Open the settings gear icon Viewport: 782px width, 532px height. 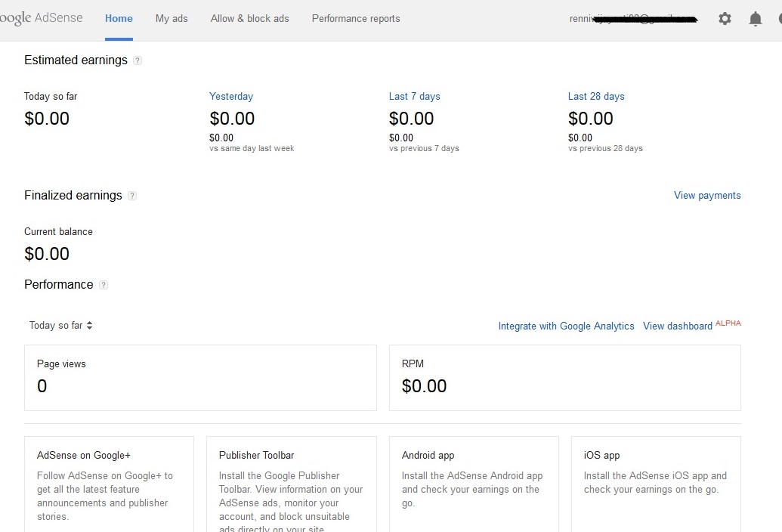point(725,19)
